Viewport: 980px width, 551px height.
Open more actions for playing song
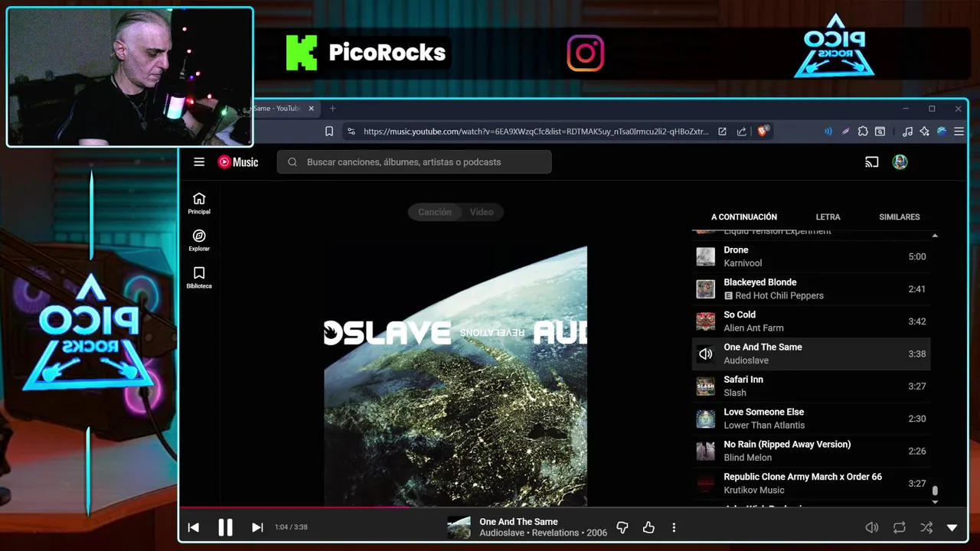pos(674,527)
